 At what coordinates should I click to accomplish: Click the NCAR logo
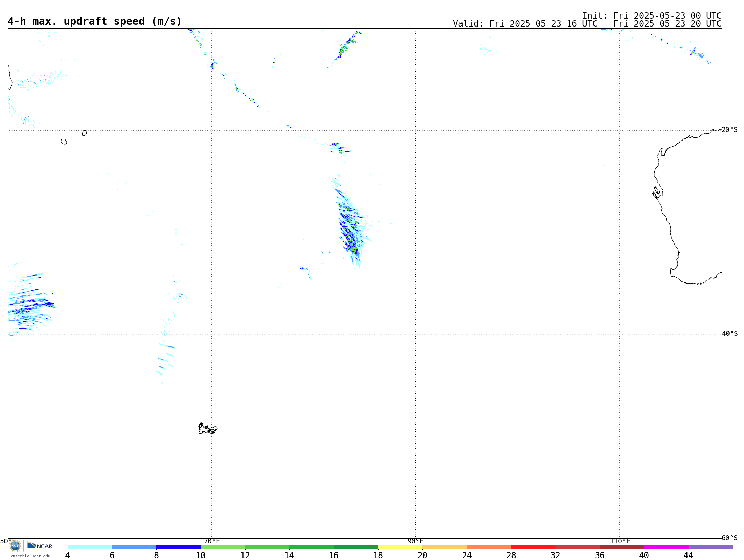(40, 546)
